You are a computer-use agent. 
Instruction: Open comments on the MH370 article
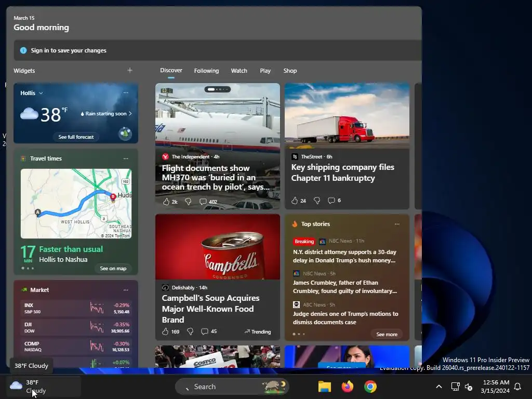[203, 202]
